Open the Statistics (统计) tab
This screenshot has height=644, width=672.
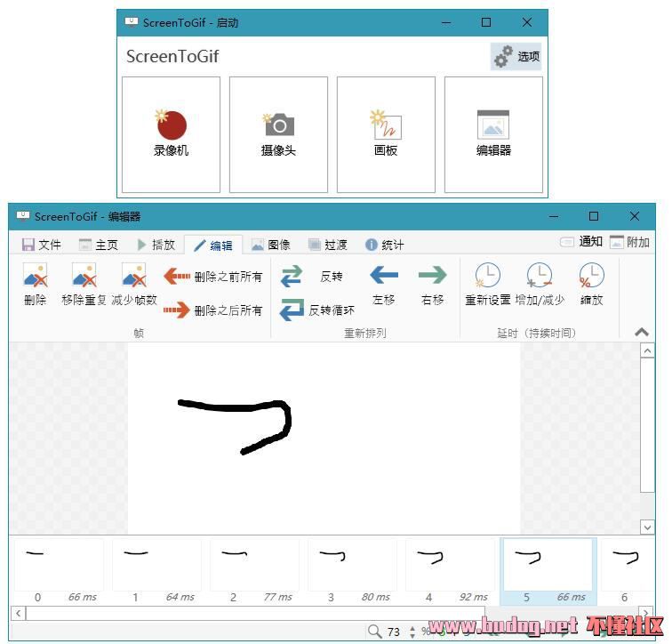click(x=384, y=245)
